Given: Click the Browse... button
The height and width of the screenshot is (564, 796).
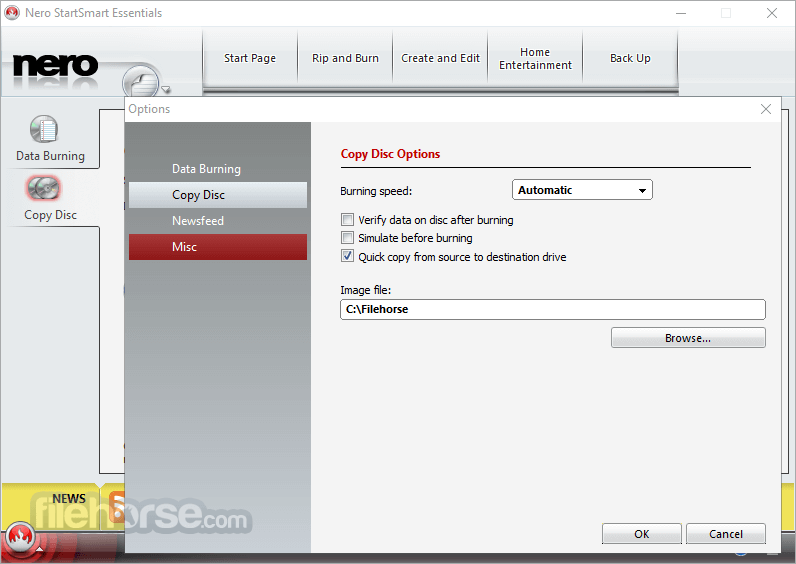Looking at the screenshot, I should coord(688,338).
